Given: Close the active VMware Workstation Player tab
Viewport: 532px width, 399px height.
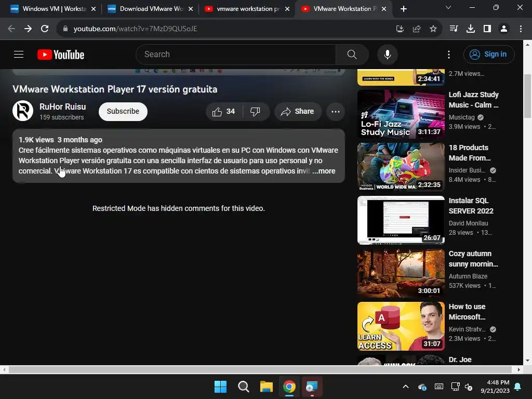Looking at the screenshot, I should click(384, 9).
